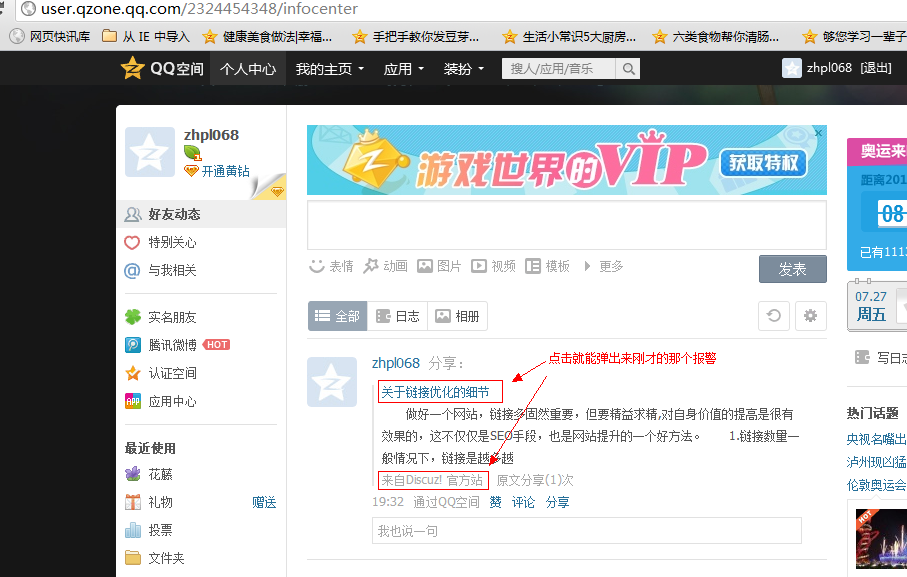Click the 我也说一句 comment box
The width and height of the screenshot is (907, 577).
point(587,531)
